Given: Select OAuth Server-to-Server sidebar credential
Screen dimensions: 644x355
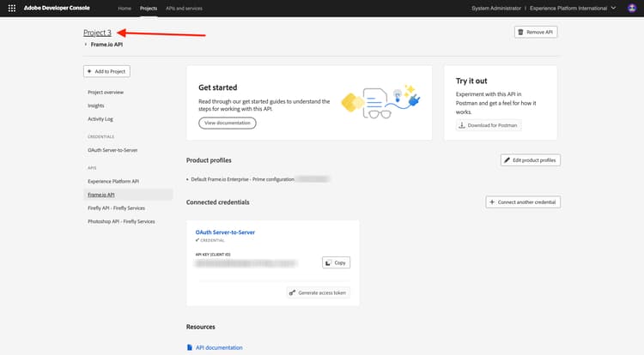Looking at the screenshot, I should point(112,150).
